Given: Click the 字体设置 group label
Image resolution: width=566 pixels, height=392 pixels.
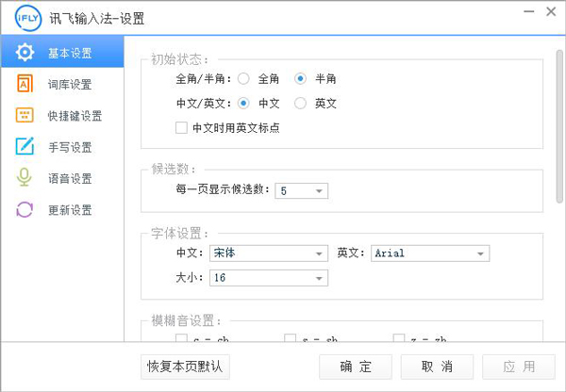Looking at the screenshot, I should pos(179,234).
